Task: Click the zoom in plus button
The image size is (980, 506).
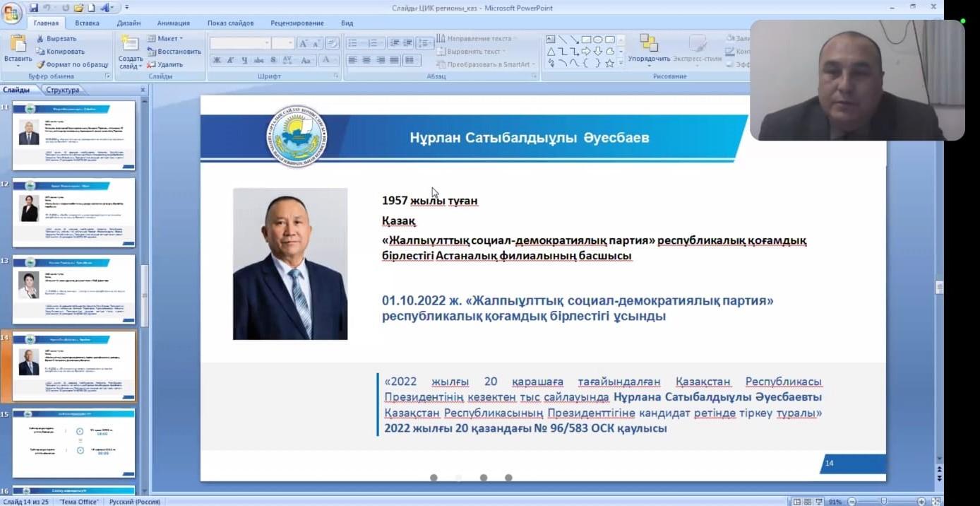Action: coord(921,502)
